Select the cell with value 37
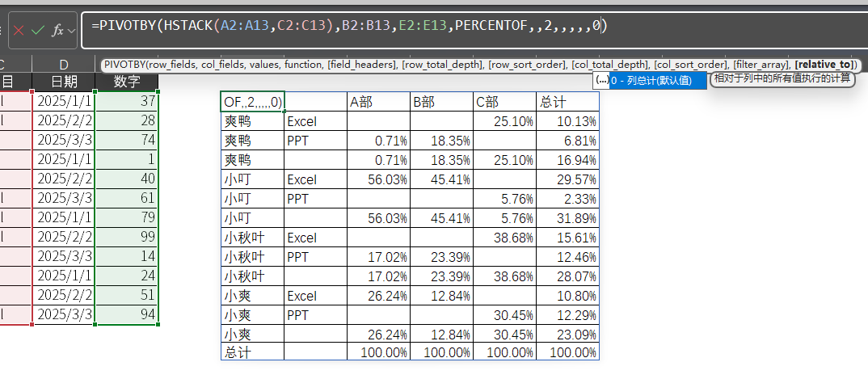This screenshot has width=868, height=379. click(x=128, y=101)
